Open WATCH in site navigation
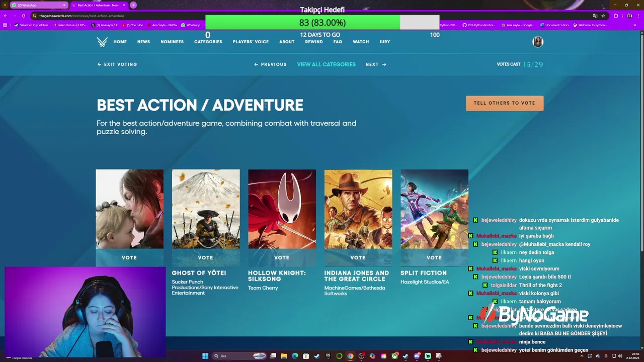The height and width of the screenshot is (362, 644). [x=361, y=42]
